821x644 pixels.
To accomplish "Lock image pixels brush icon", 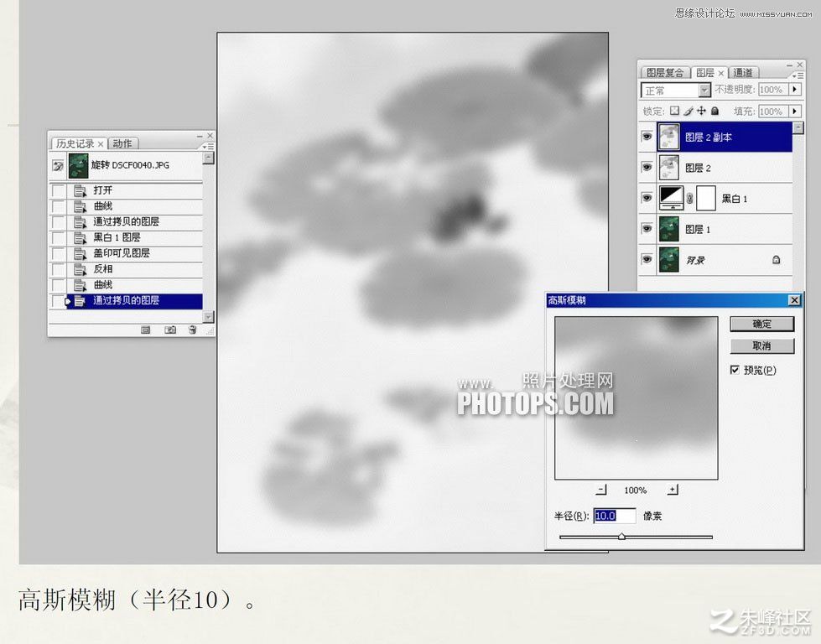I will pyautogui.click(x=688, y=111).
